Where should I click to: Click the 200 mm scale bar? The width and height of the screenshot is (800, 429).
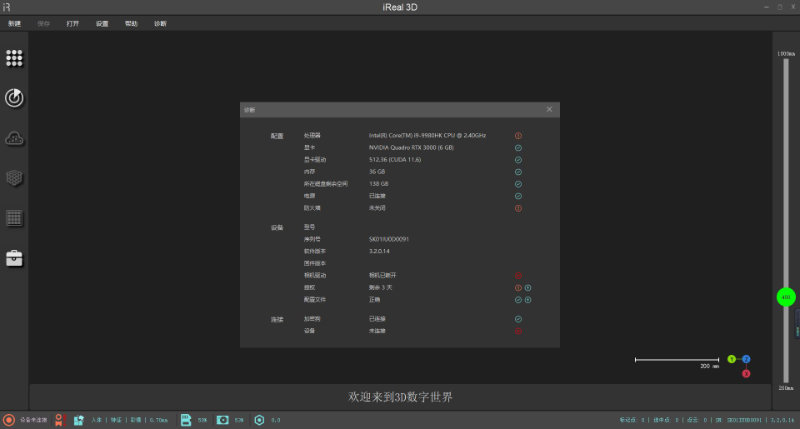pyautogui.click(x=677, y=360)
